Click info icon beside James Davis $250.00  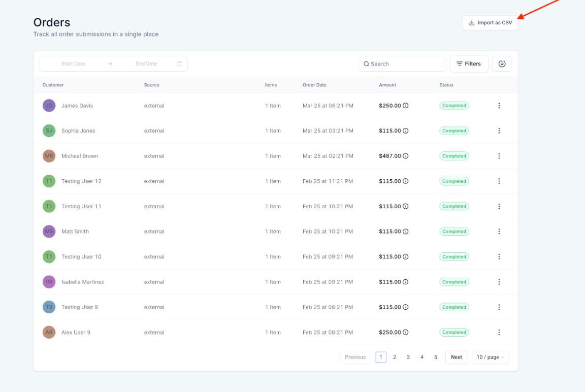click(x=406, y=106)
